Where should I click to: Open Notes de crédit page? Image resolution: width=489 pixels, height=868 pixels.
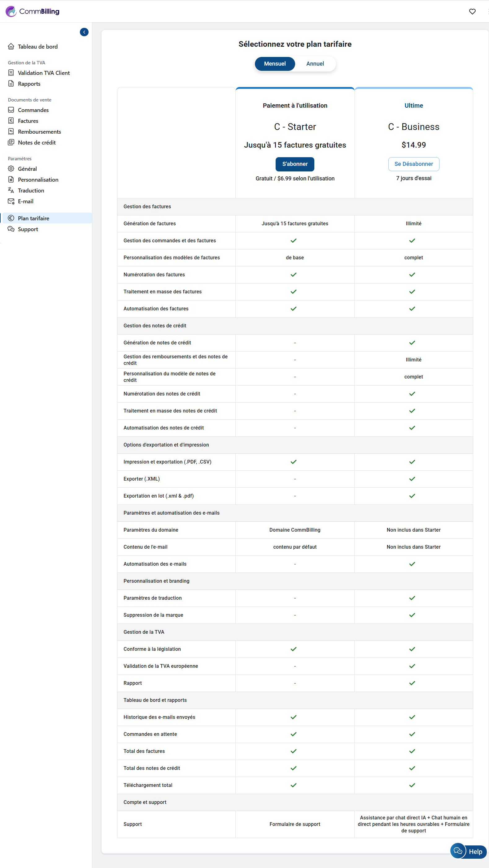tap(37, 143)
